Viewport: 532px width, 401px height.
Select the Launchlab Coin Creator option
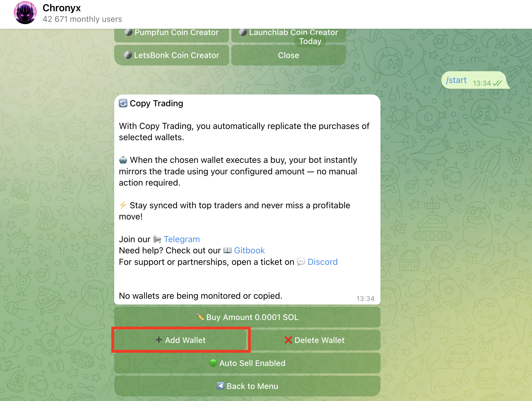point(288,32)
